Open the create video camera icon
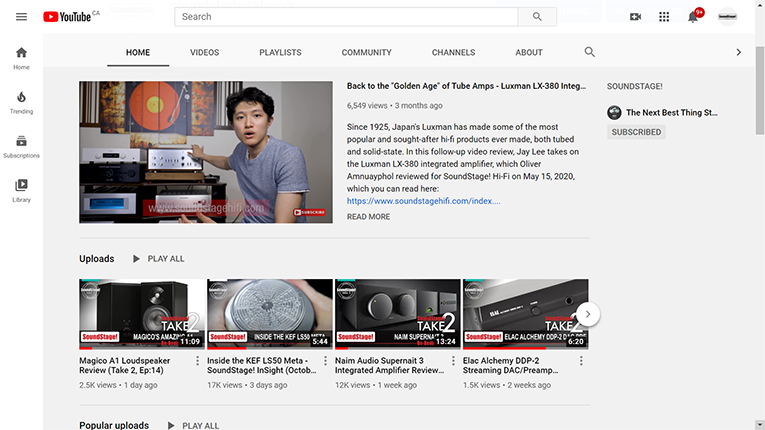Screen dimensions: 765x430 [635, 17]
